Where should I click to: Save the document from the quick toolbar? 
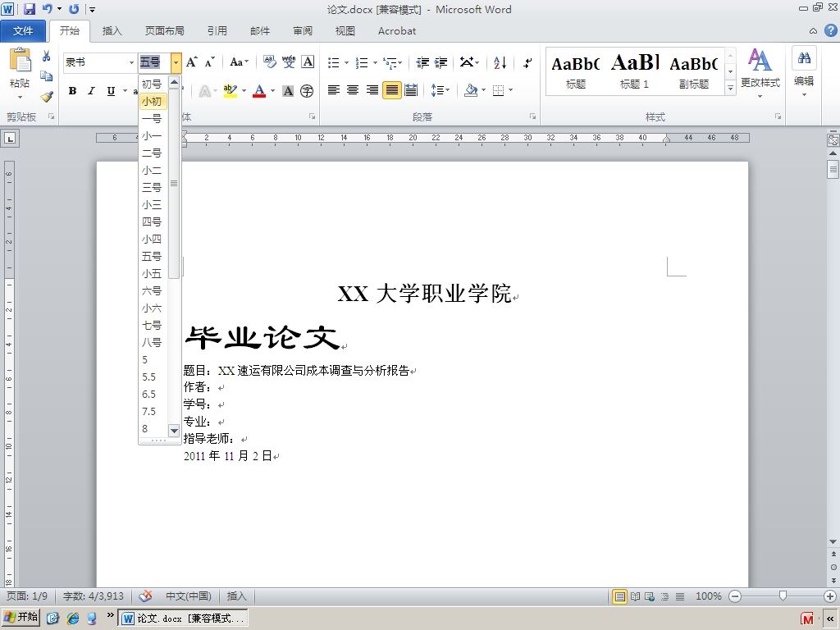30,9
